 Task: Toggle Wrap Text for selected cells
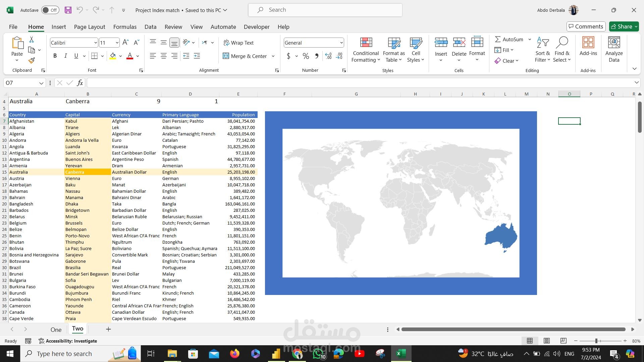pyautogui.click(x=238, y=43)
